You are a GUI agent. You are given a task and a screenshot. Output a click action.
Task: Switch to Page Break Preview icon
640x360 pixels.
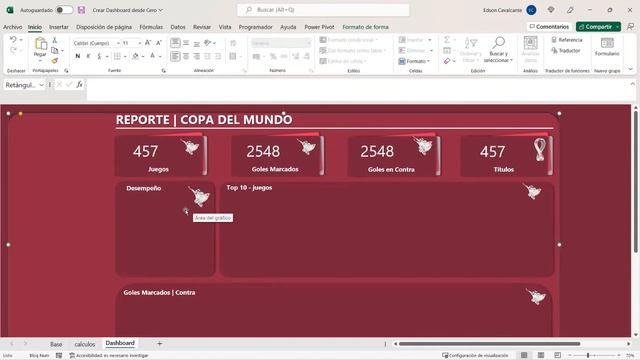pos(558,355)
